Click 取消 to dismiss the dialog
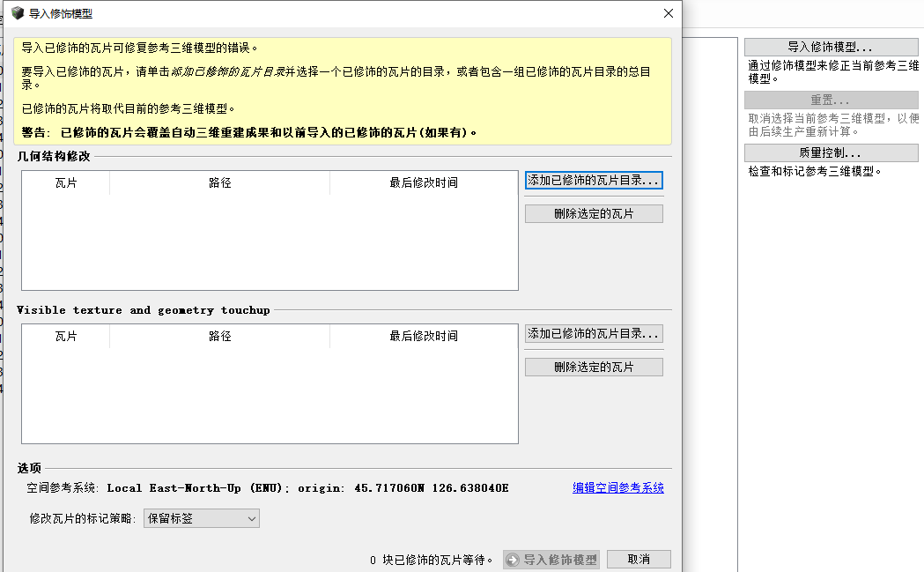 tap(638, 558)
